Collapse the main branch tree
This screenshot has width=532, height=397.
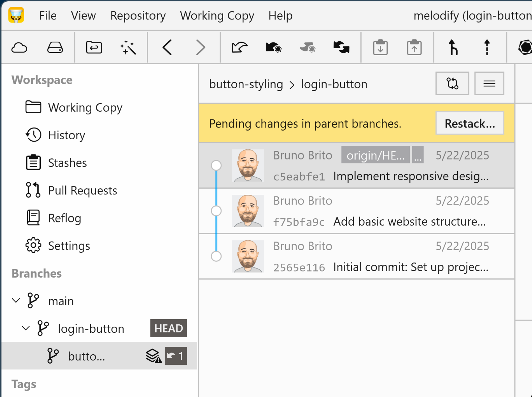pos(16,300)
